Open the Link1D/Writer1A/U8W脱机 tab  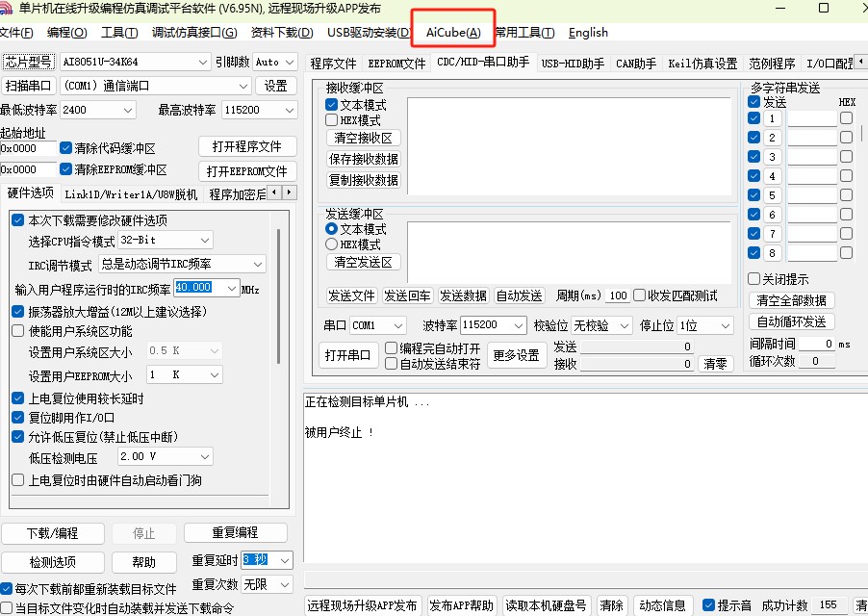pyautogui.click(x=131, y=194)
